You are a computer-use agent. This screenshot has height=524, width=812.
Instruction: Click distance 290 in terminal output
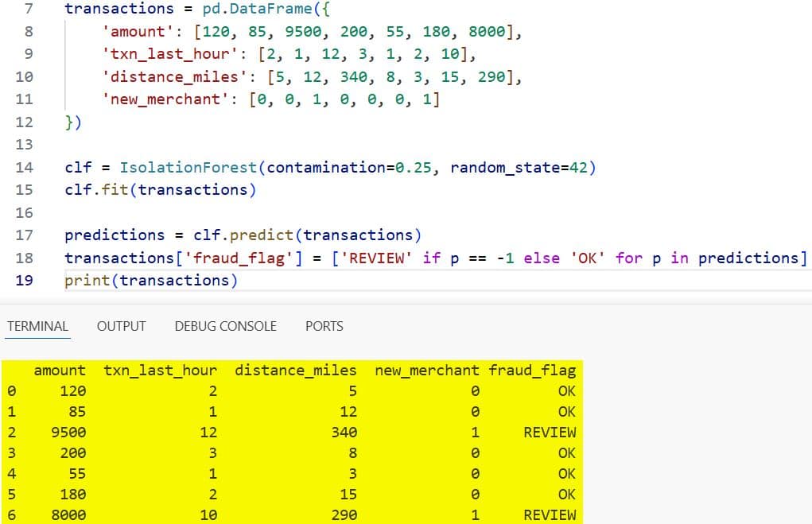point(344,515)
